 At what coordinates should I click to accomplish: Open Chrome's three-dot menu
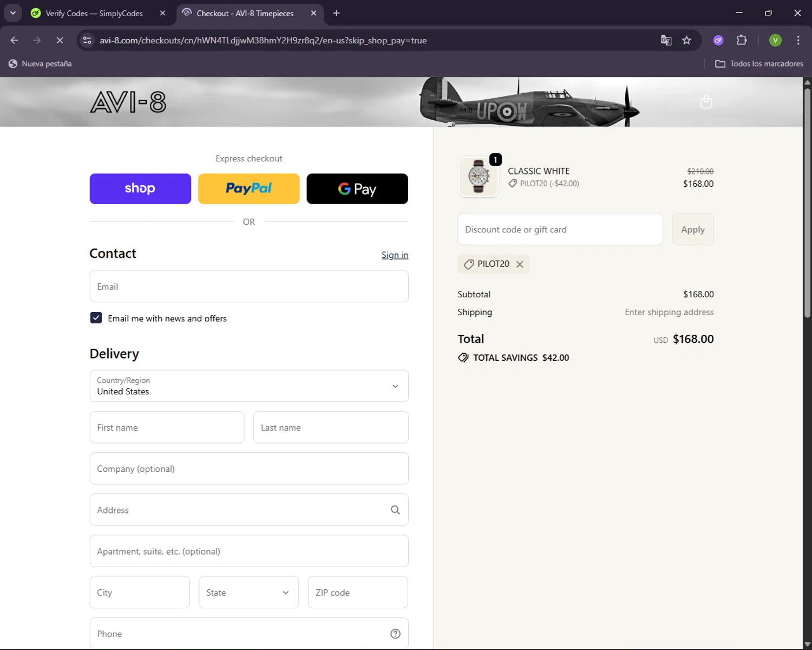click(798, 40)
